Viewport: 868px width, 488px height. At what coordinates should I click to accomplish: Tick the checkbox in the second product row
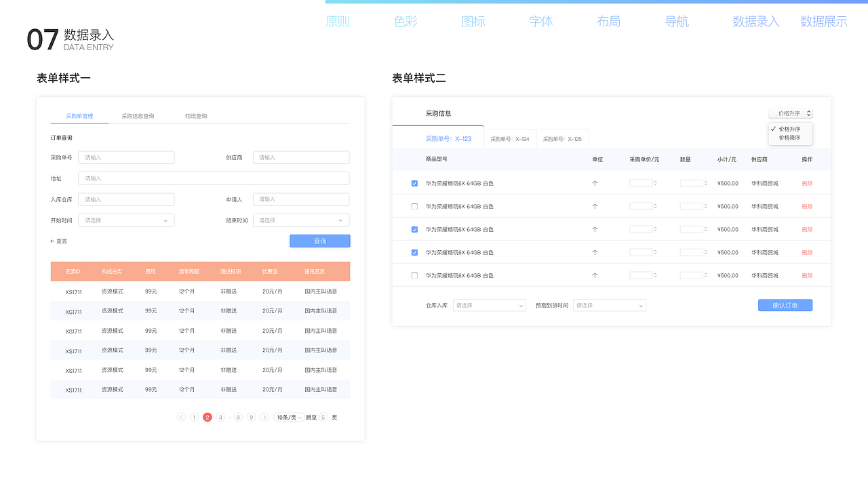pos(414,207)
